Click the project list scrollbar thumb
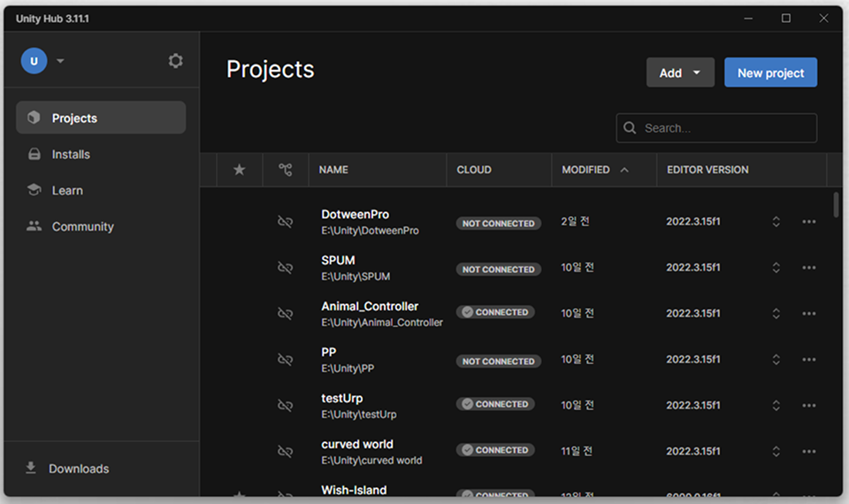The width and height of the screenshot is (849, 504). pos(836,204)
